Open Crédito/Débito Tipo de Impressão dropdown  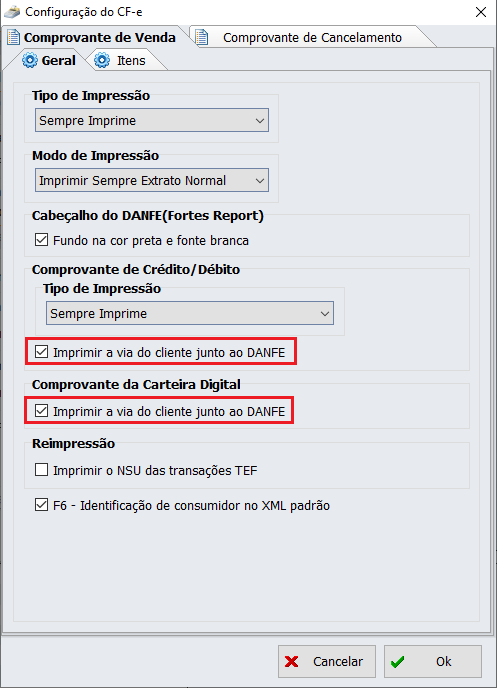pyautogui.click(x=190, y=313)
